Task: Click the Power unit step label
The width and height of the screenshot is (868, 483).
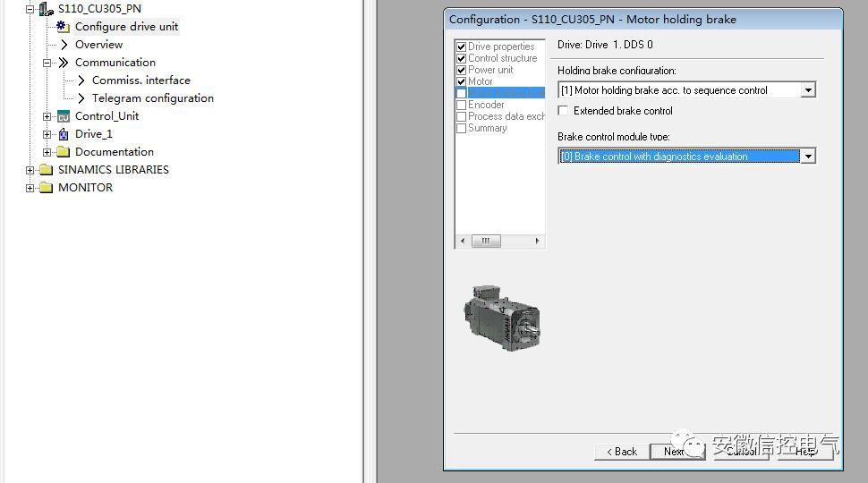Action: (490, 70)
